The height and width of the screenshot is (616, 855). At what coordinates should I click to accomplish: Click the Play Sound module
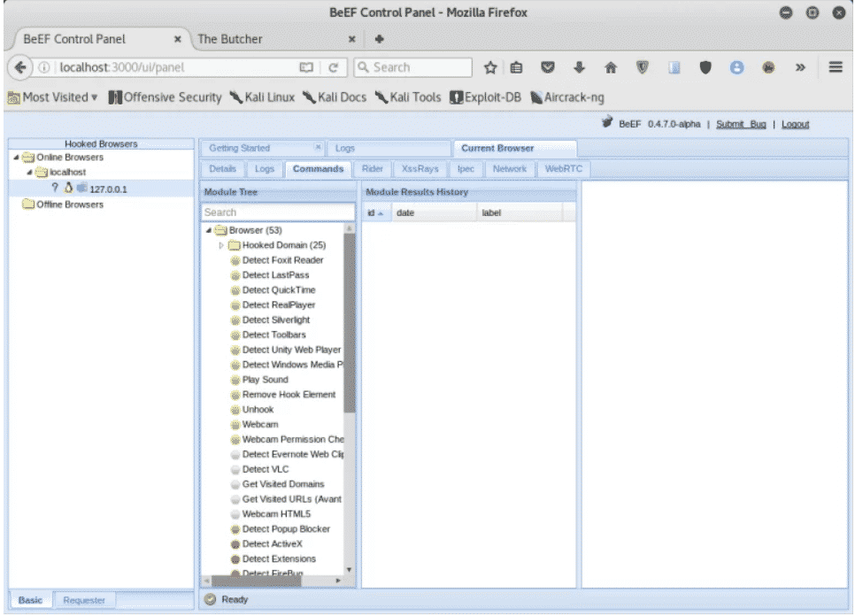(265, 380)
